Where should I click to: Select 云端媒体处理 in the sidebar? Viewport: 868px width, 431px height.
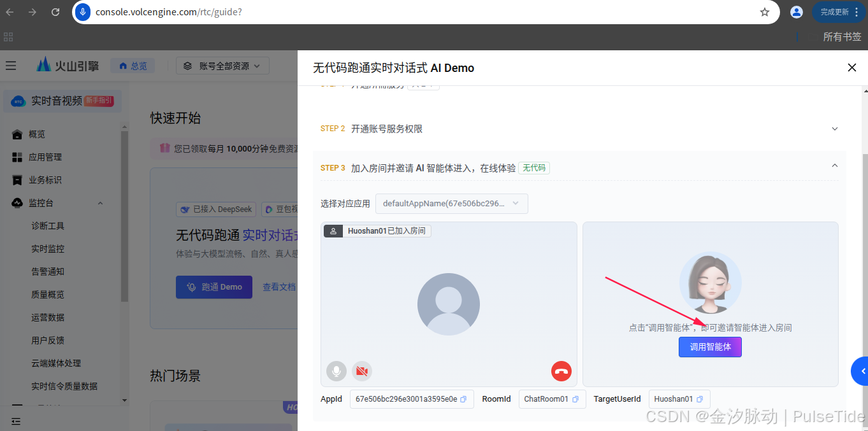[56, 364]
